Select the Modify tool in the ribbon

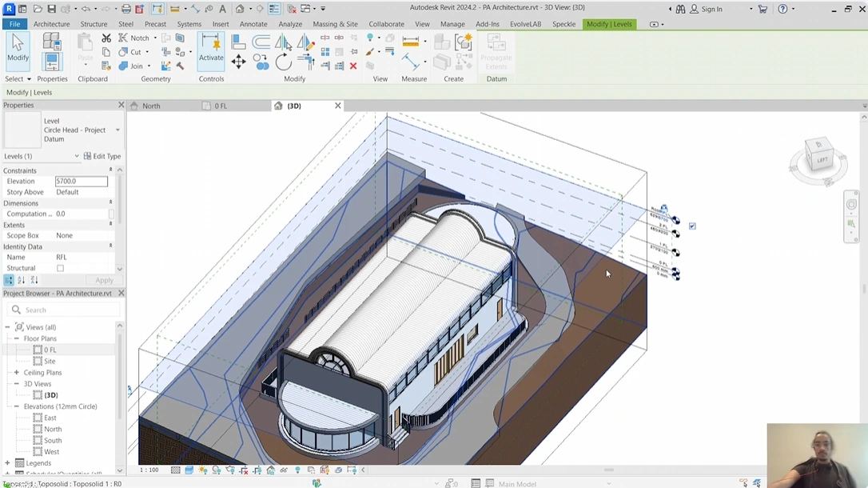18,49
